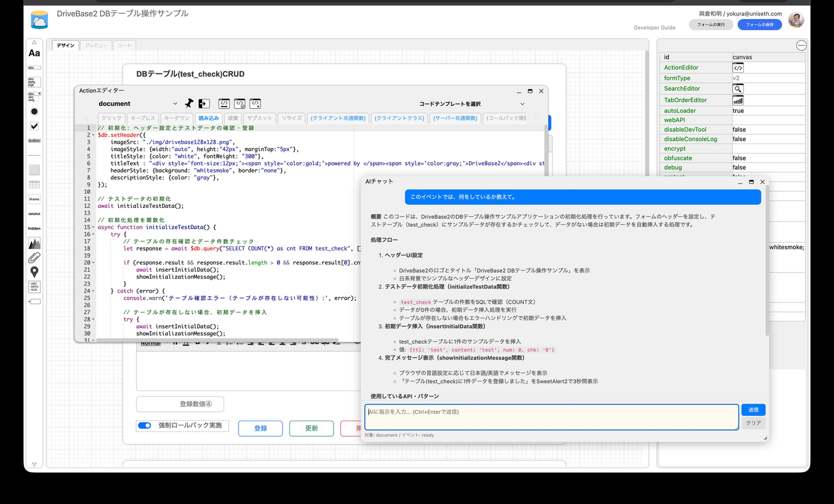
Task: Pick the radio button palette item
Action: tap(34, 111)
